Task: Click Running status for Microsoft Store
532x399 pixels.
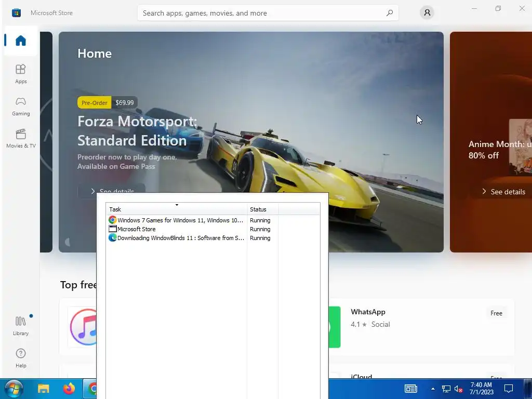Action: pyautogui.click(x=260, y=229)
